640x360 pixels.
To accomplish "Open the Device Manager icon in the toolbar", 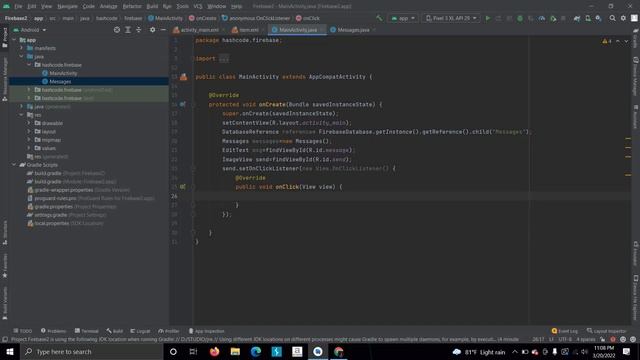I will 588,18.
